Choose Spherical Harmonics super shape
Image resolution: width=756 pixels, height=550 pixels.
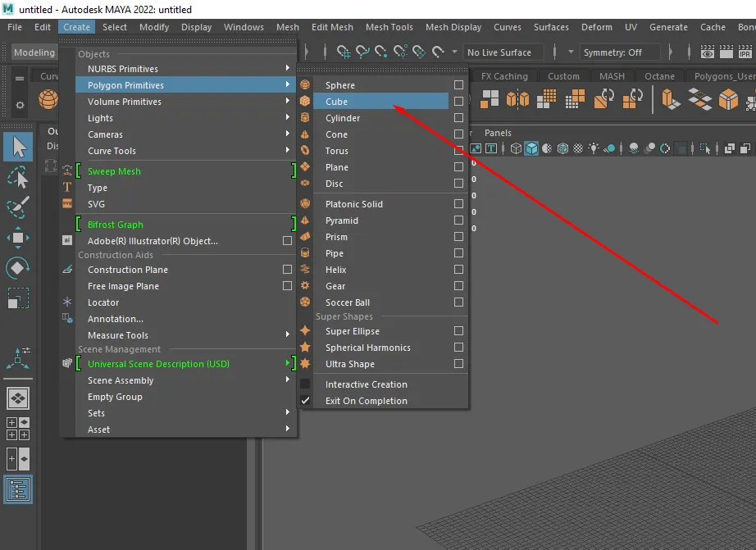tap(381, 347)
